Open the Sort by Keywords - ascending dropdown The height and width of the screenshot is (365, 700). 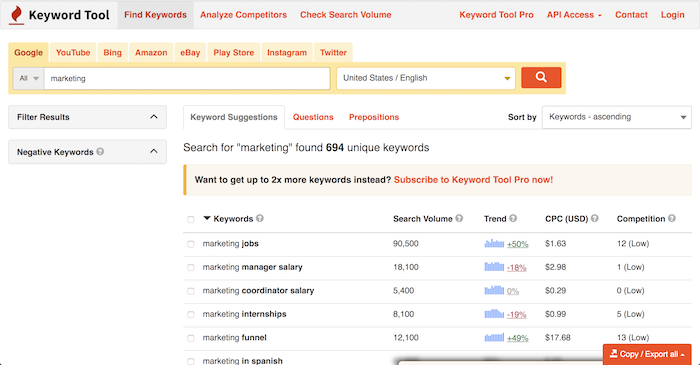click(x=617, y=117)
